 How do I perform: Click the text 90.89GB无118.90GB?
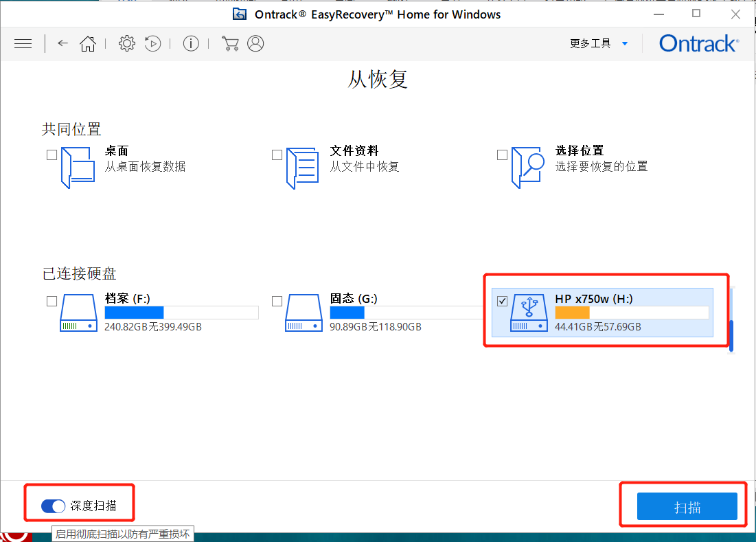click(376, 327)
